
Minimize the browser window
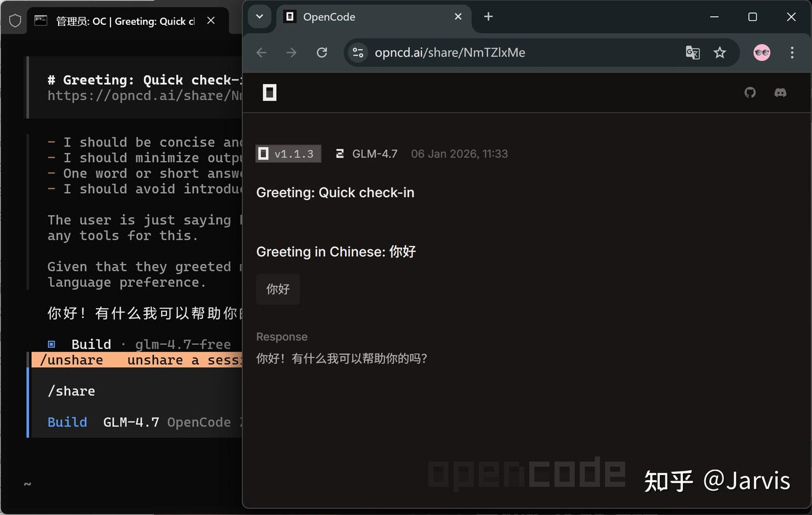(x=714, y=17)
